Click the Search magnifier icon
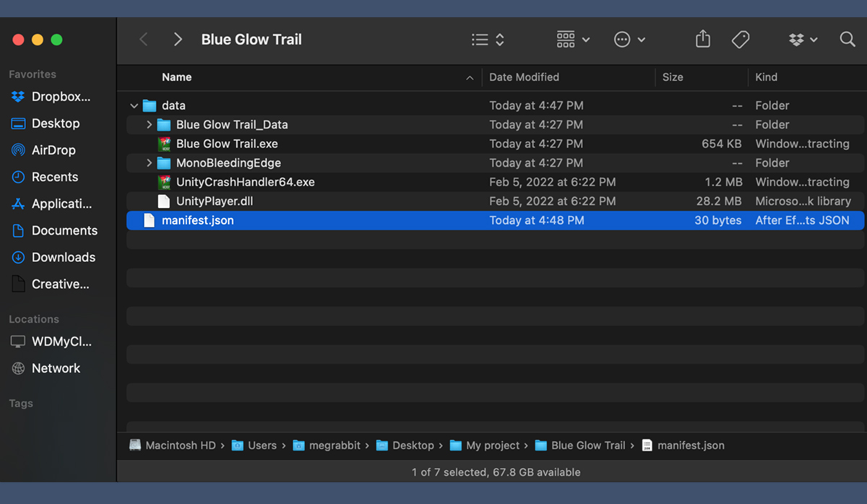 tap(847, 40)
